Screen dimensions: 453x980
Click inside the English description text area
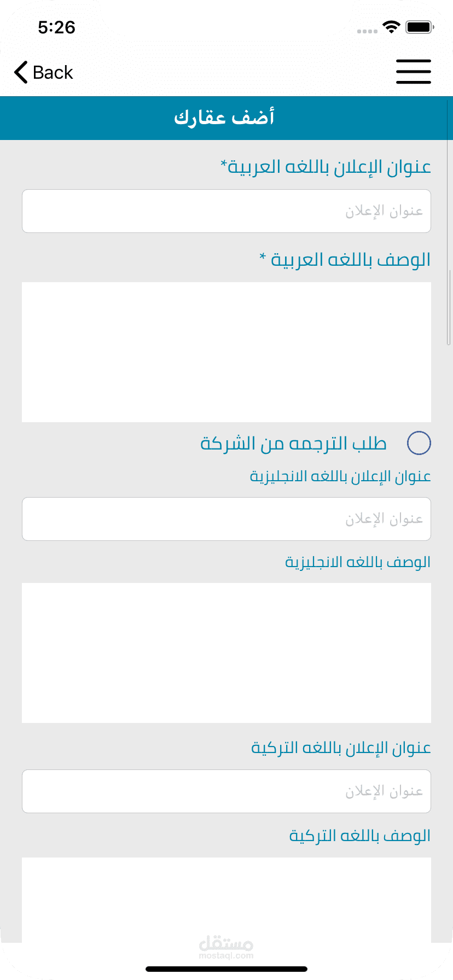coord(226,653)
